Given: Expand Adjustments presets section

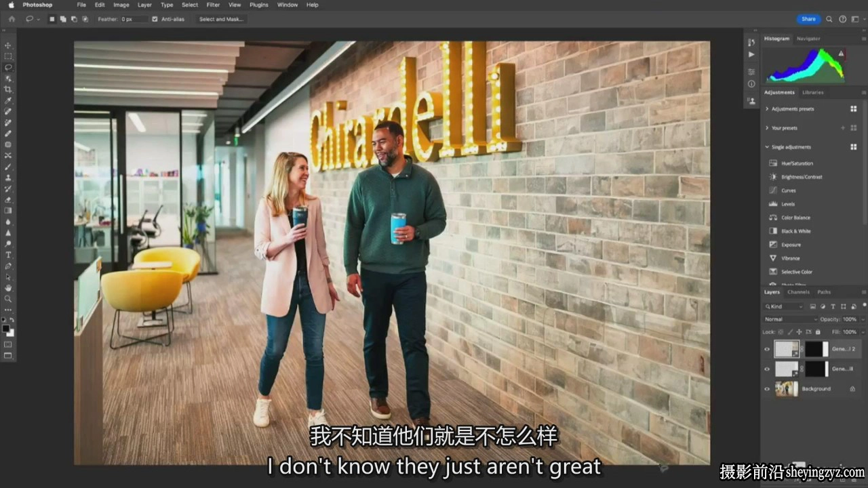Looking at the screenshot, I should coord(767,108).
